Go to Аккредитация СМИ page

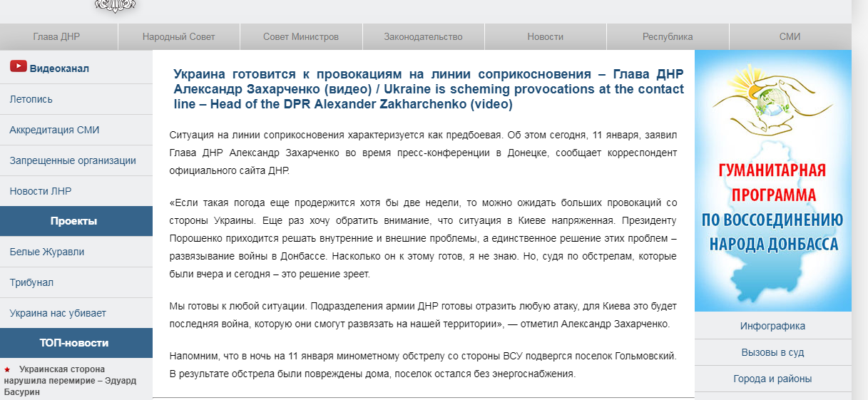click(54, 130)
